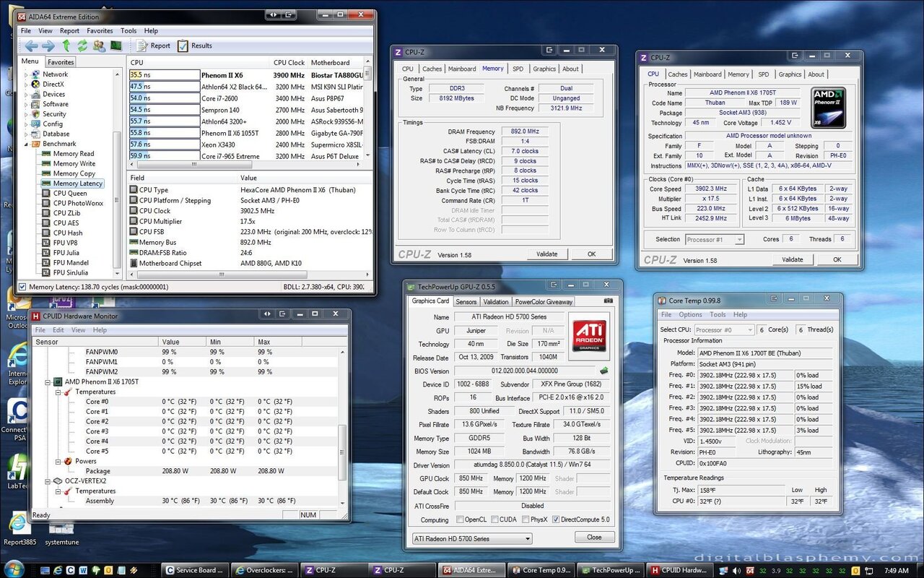Switch to the Sensors tab in GPU-Z
This screenshot has width=924, height=578.
pyautogui.click(x=466, y=301)
